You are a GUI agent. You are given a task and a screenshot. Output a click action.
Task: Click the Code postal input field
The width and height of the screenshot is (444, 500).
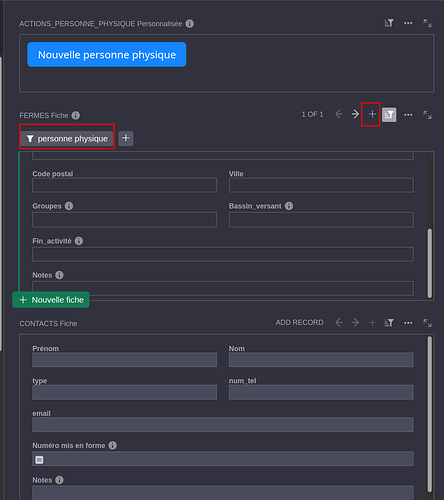click(x=124, y=185)
